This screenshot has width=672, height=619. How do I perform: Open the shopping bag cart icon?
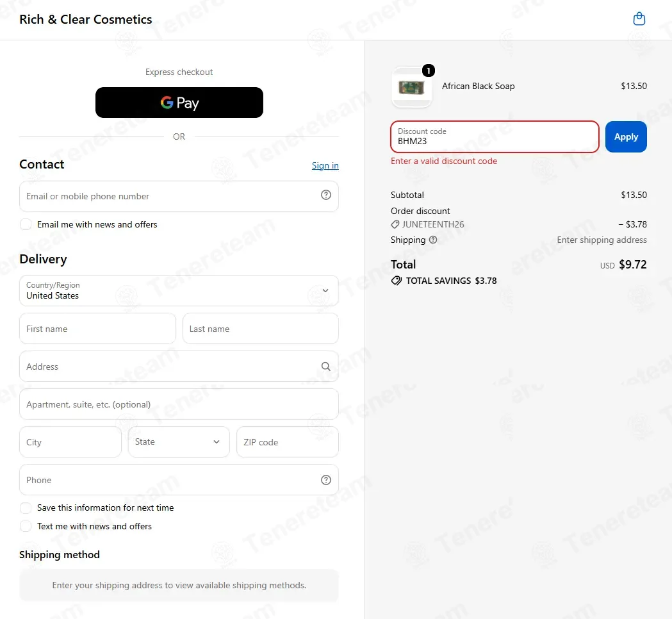pyautogui.click(x=639, y=19)
